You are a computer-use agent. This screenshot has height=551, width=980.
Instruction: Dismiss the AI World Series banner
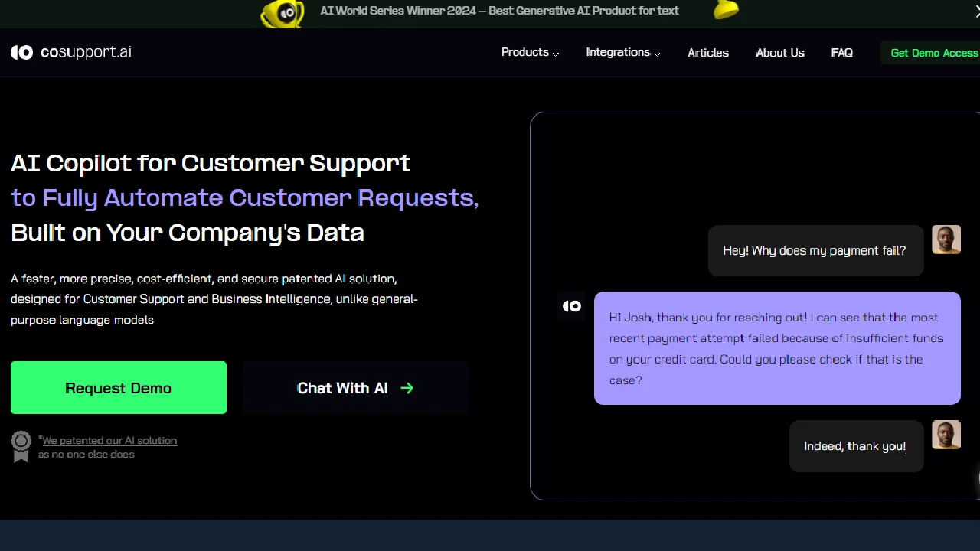[x=978, y=11]
